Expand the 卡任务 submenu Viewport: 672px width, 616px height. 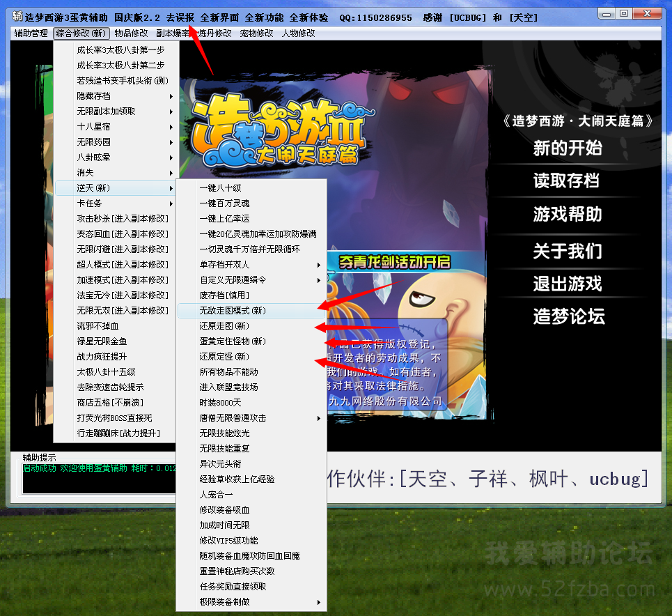(x=115, y=203)
